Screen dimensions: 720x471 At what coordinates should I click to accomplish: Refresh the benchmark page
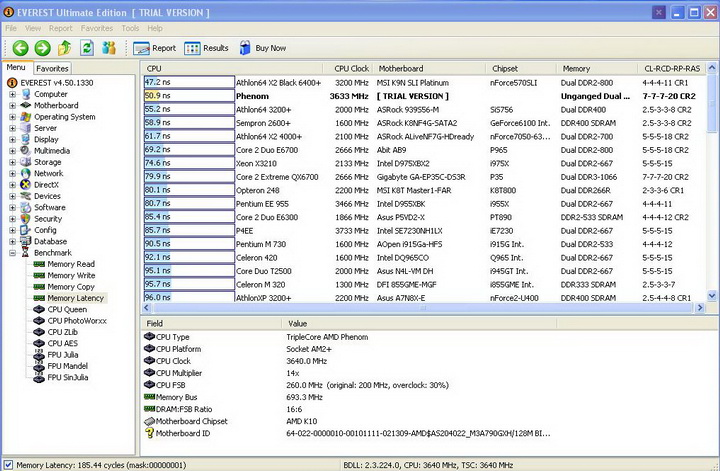point(87,48)
